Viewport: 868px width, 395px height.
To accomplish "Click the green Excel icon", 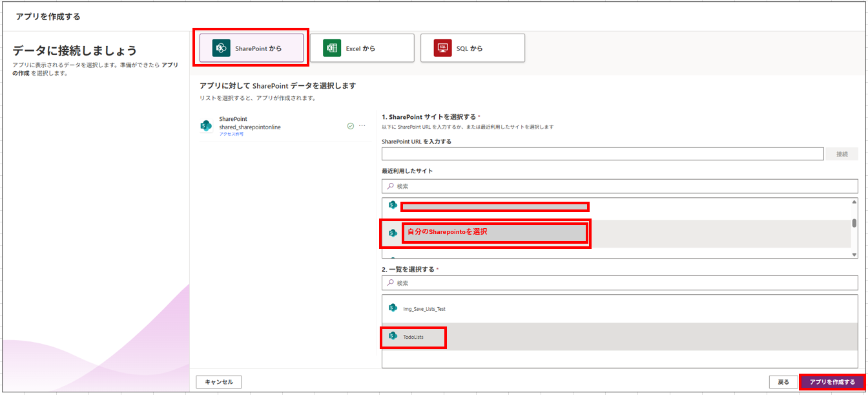I will click(332, 48).
